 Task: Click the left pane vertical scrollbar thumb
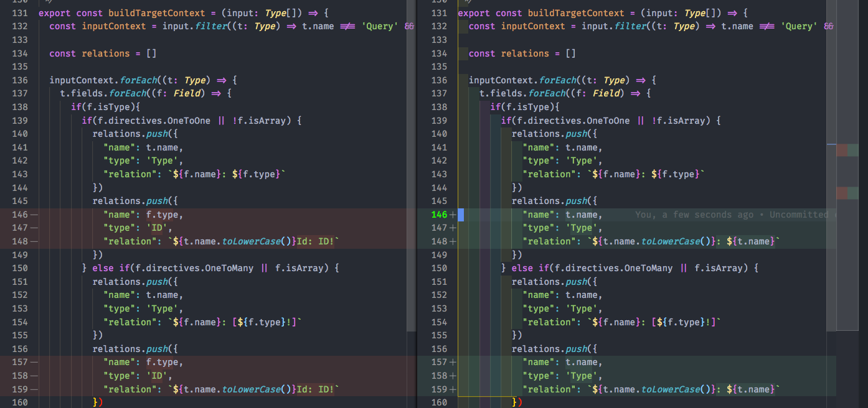[411, 165]
